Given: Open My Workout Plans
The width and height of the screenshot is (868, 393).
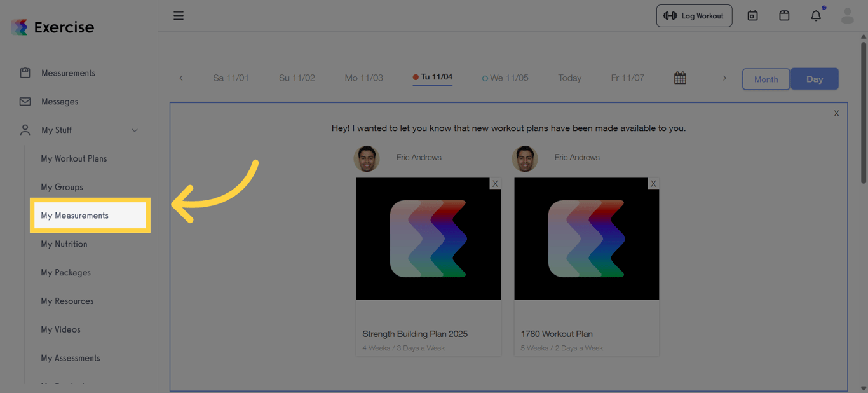Looking at the screenshot, I should coord(74,158).
